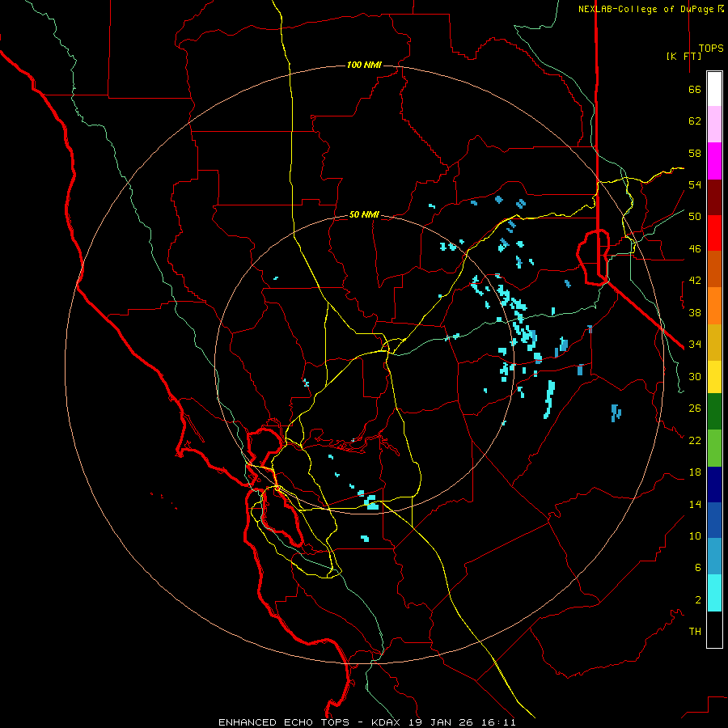
Task: Pick the cyan legend swatch
Action: pos(714,593)
